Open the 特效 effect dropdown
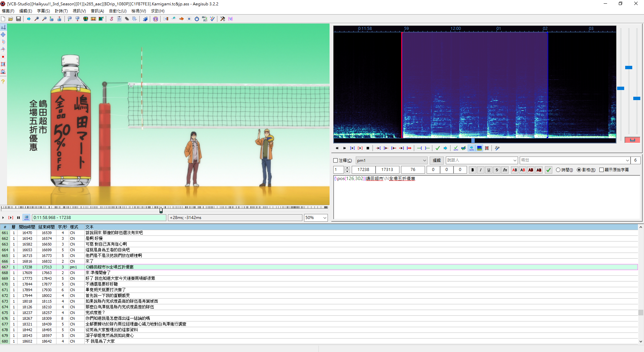The image size is (644, 352). click(574, 161)
